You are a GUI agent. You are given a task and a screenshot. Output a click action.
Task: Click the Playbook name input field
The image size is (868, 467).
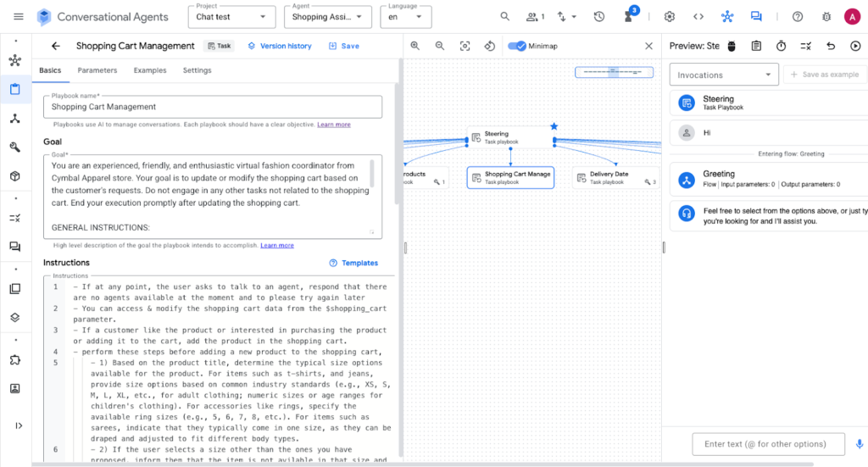(x=212, y=107)
